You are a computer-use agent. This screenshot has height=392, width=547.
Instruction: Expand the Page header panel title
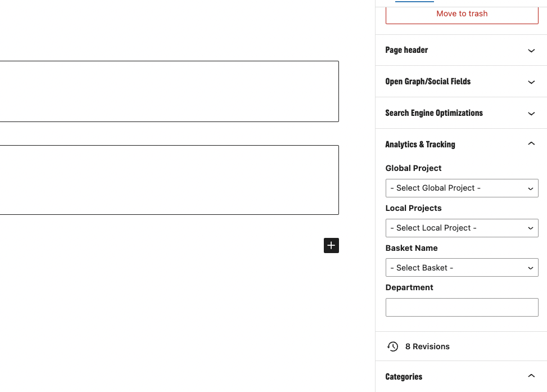coord(406,50)
